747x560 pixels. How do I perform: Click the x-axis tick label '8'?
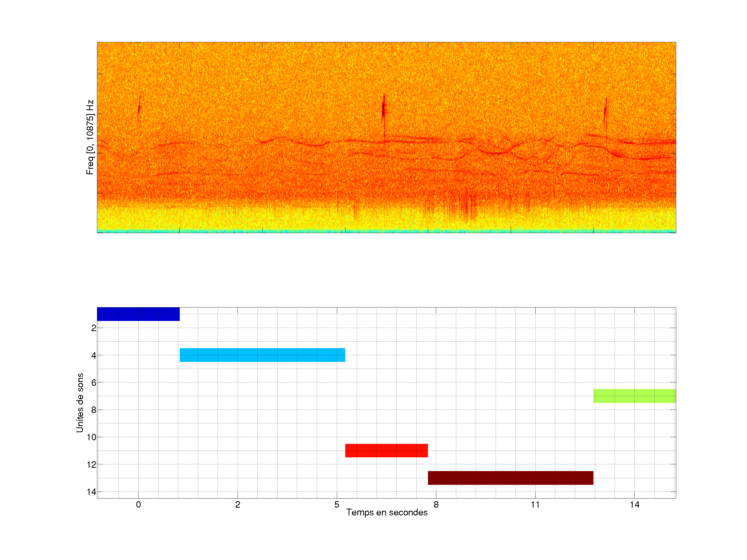436,505
